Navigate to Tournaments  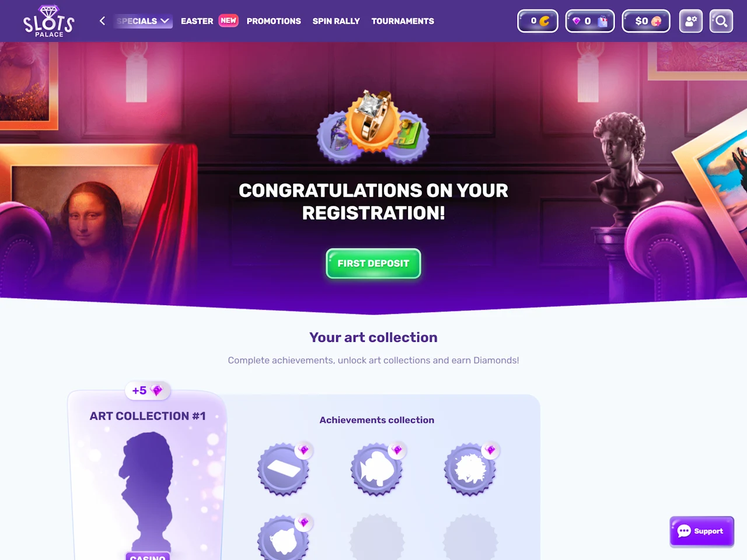(403, 21)
